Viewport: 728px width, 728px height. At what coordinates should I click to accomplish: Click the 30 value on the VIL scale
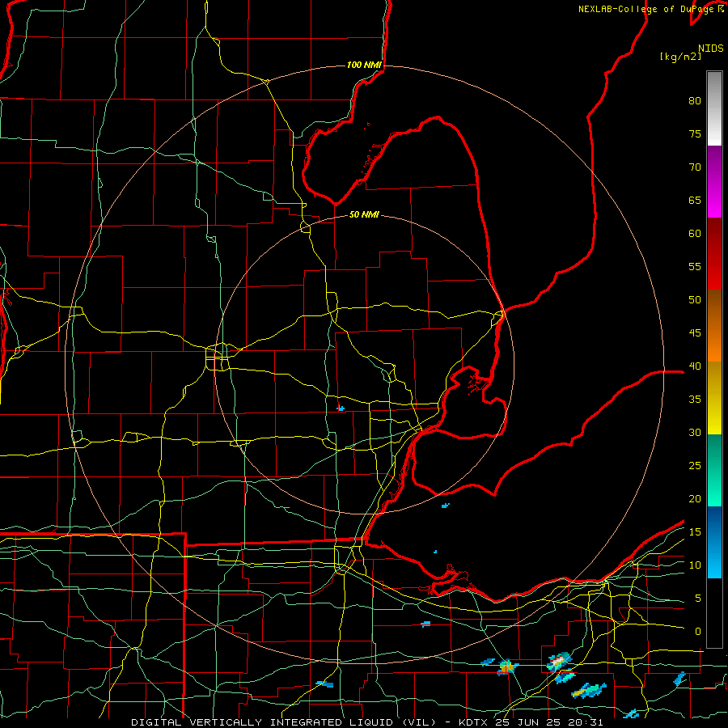point(695,432)
